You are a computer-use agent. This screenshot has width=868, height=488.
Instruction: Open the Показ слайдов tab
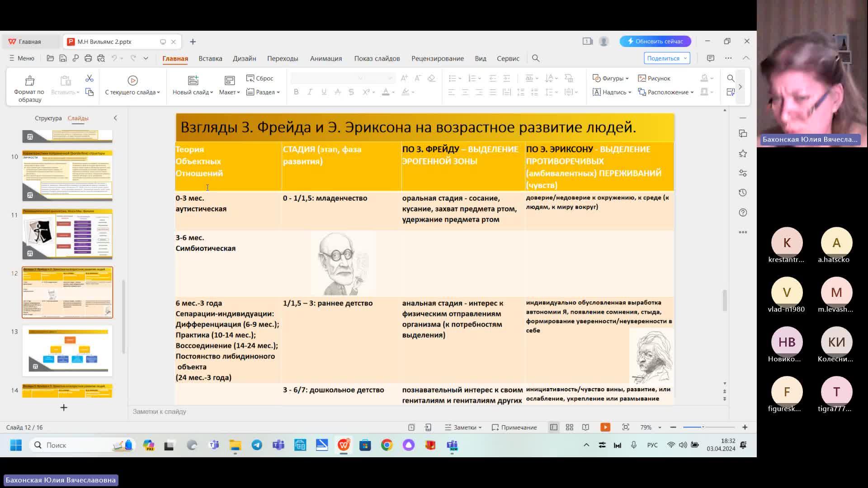[x=377, y=58]
